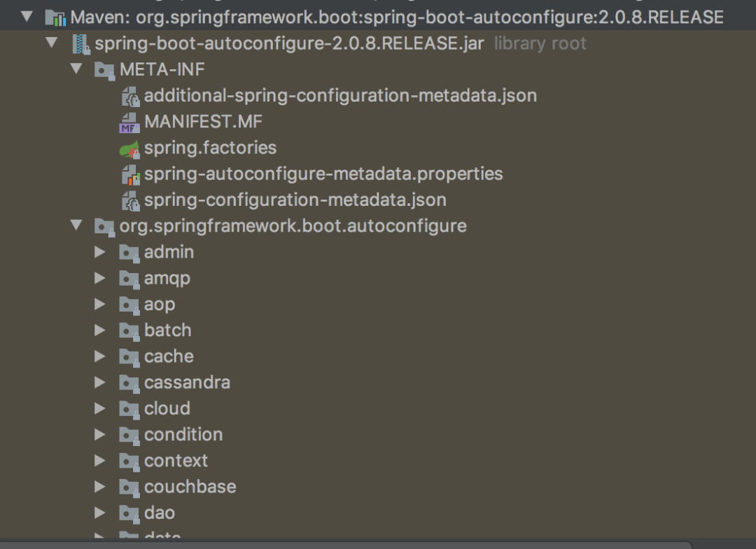
Task: Click the Maven library icon
Action: click(56, 17)
